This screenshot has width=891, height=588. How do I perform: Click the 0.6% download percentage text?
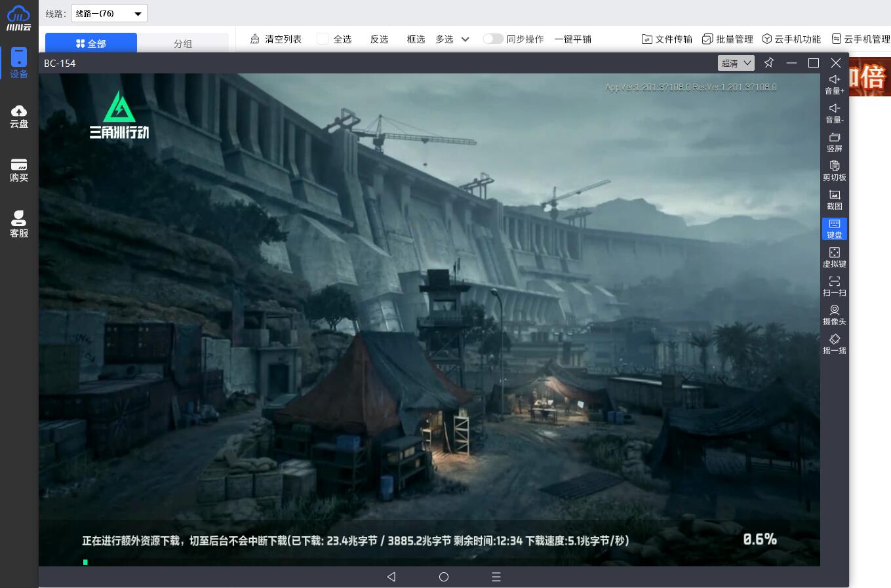(760, 539)
